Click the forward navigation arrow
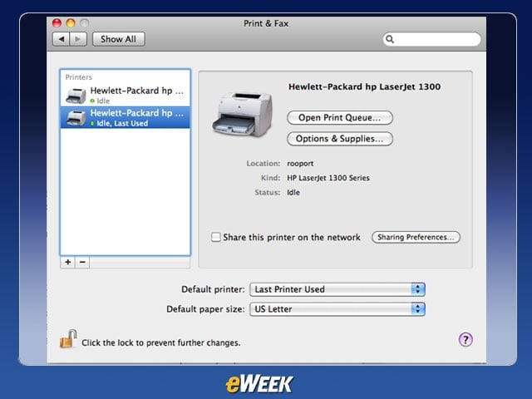 [78, 39]
